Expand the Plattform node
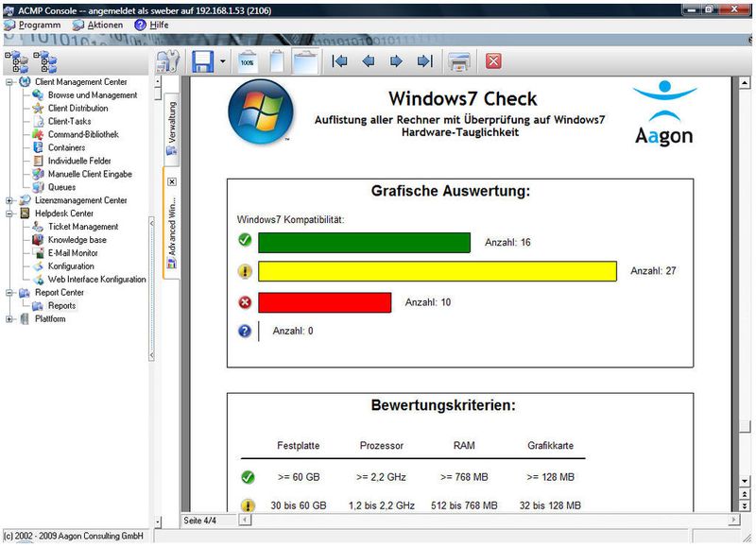This screenshot has width=756, height=547. pos(9,319)
